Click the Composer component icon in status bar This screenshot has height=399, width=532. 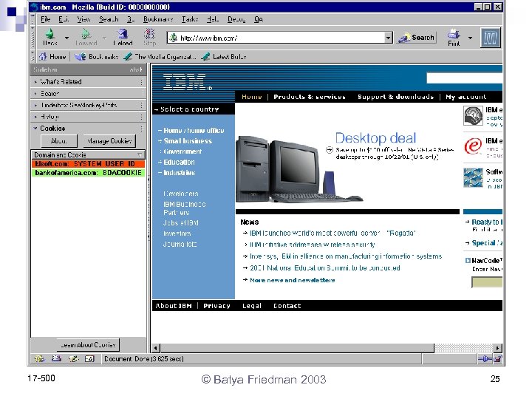pos(73,358)
